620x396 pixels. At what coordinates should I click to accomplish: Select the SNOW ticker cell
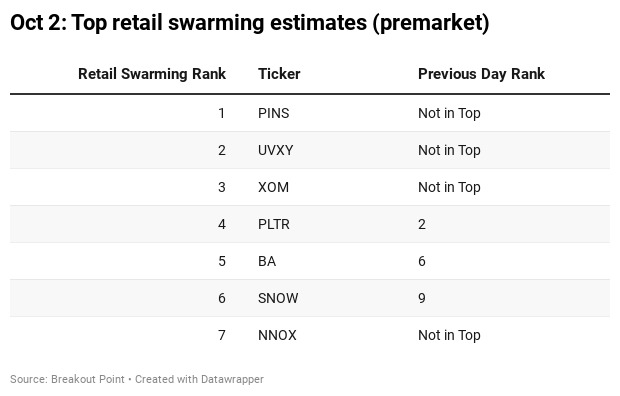pos(278,298)
